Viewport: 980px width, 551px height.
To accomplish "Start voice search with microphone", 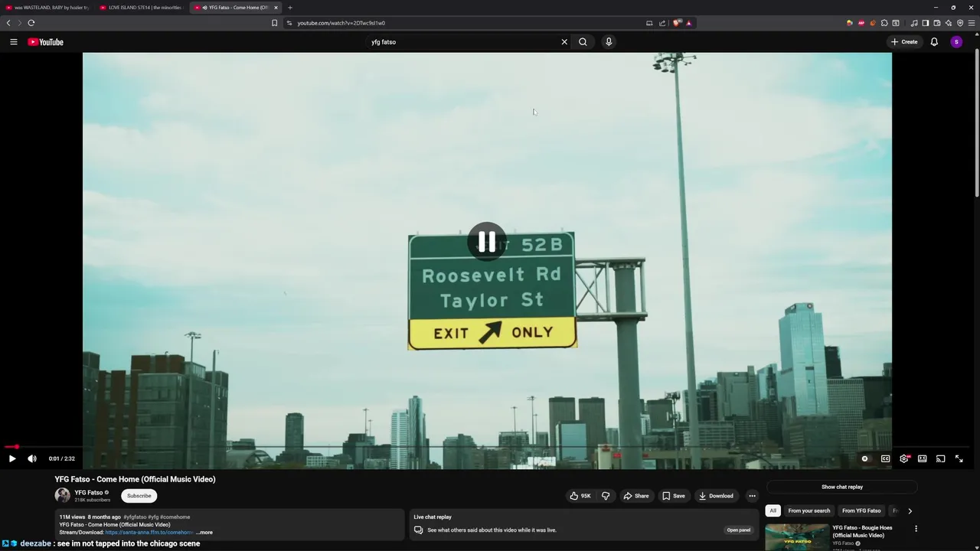I will 609,42.
